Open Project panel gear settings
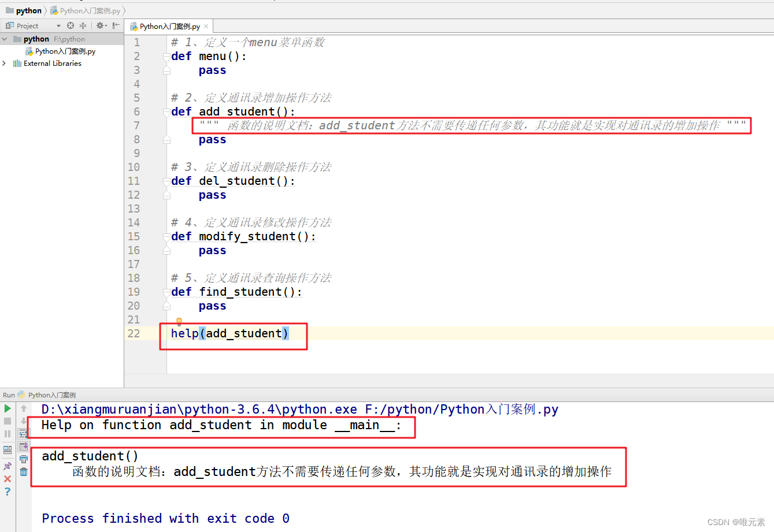The height and width of the screenshot is (532, 774). [x=101, y=25]
